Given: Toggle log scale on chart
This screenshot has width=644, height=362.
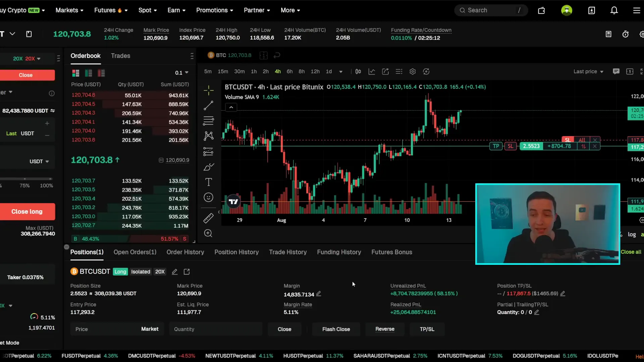Looking at the screenshot, I should (632, 235).
